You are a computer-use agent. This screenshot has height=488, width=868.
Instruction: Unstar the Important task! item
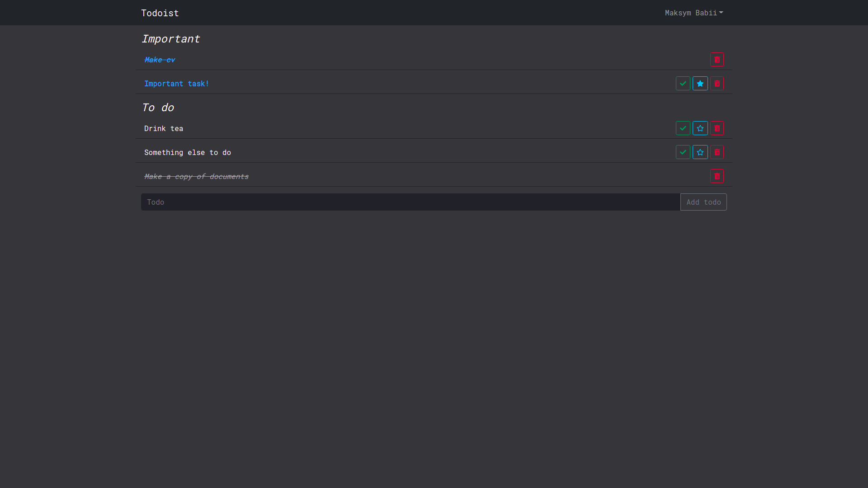pos(700,84)
